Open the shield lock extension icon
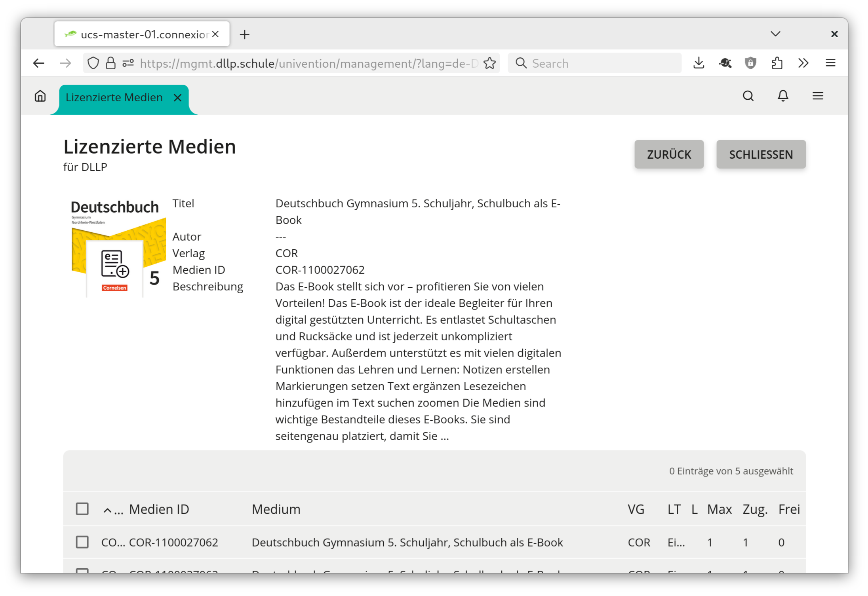The width and height of the screenshot is (868, 596). [x=751, y=63]
